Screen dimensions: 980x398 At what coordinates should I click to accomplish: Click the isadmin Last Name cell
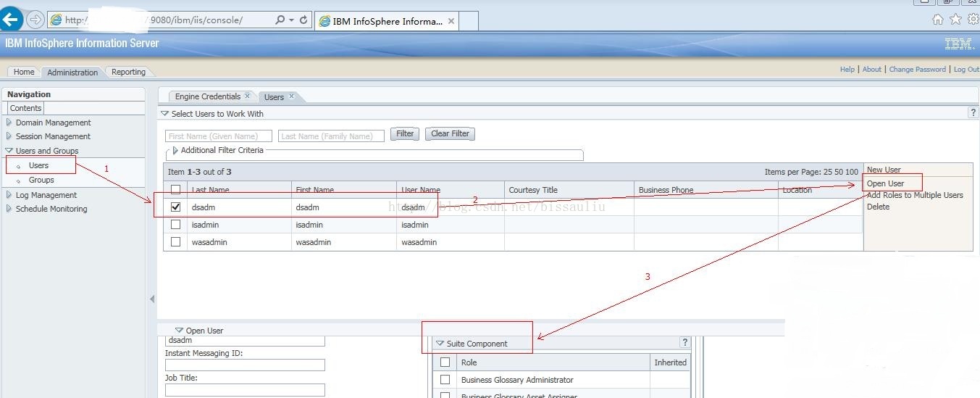point(239,225)
